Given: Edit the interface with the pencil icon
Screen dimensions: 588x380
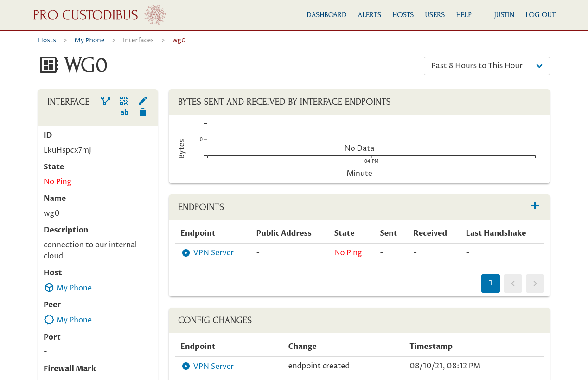Looking at the screenshot, I should [143, 101].
